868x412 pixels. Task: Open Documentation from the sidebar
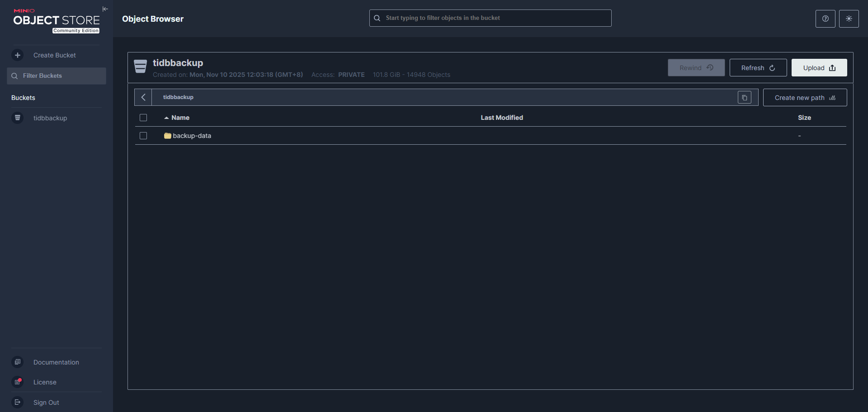[x=56, y=362]
